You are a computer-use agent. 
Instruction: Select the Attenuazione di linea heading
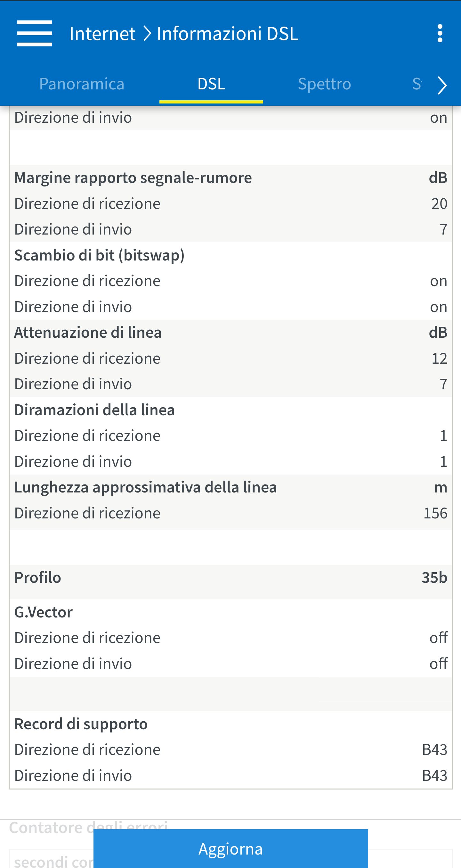pyautogui.click(x=88, y=333)
